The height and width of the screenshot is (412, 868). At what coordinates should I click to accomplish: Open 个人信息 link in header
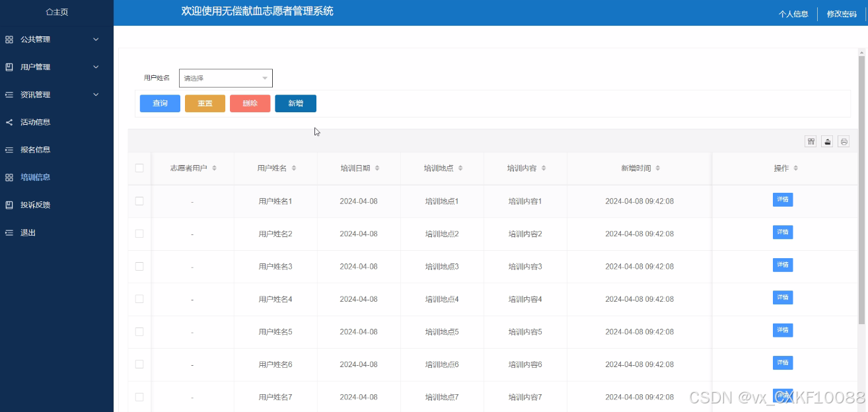(x=793, y=14)
